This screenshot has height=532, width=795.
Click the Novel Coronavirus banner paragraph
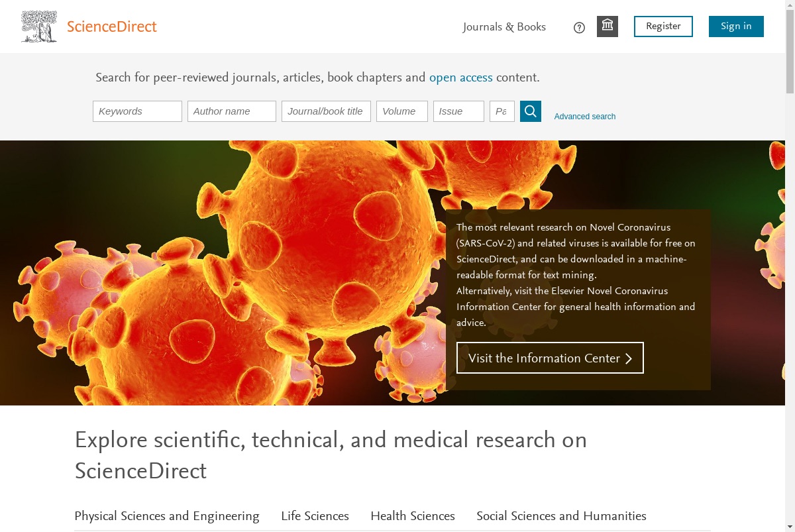pyautogui.click(x=576, y=275)
